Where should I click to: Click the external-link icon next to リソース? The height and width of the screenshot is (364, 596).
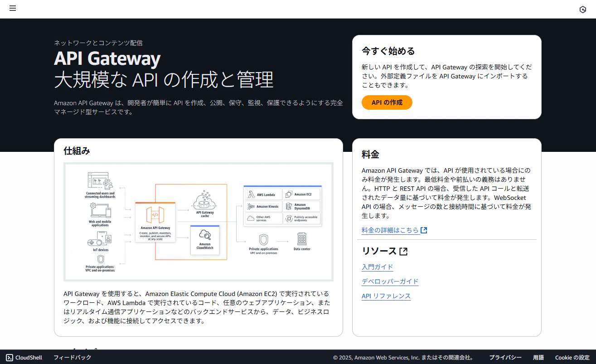(403, 251)
